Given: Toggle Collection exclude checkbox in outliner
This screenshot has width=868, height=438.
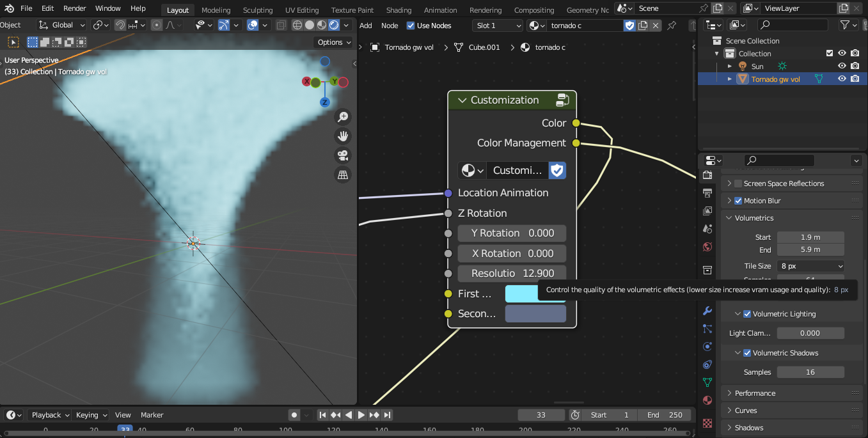Looking at the screenshot, I should click(830, 54).
